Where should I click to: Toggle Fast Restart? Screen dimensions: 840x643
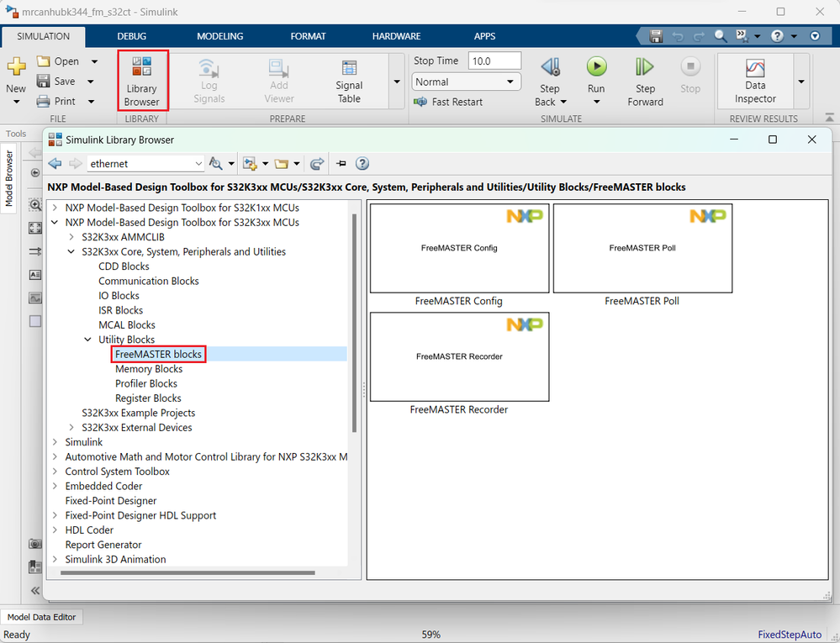448,102
